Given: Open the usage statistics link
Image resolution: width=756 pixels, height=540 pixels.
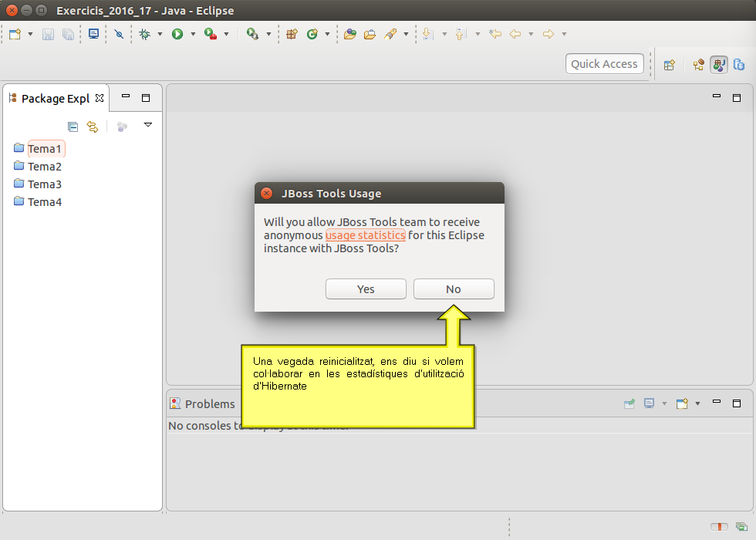Looking at the screenshot, I should coord(366,235).
